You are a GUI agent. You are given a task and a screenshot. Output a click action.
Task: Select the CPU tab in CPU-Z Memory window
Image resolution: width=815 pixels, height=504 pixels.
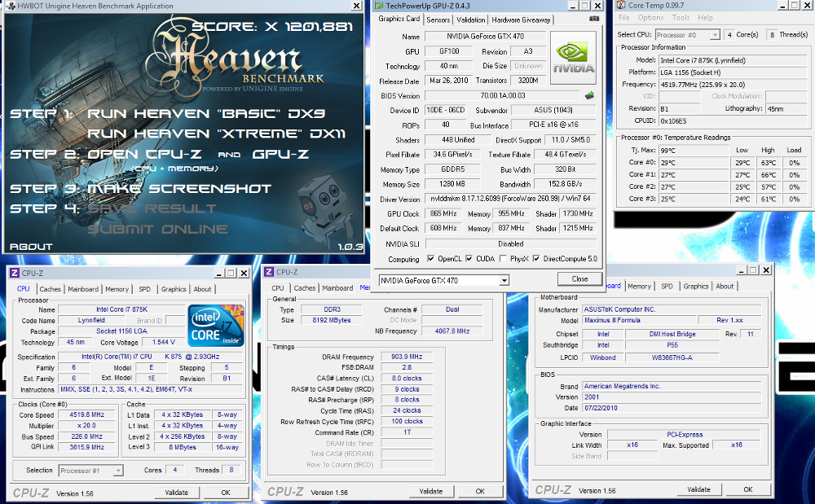point(278,288)
